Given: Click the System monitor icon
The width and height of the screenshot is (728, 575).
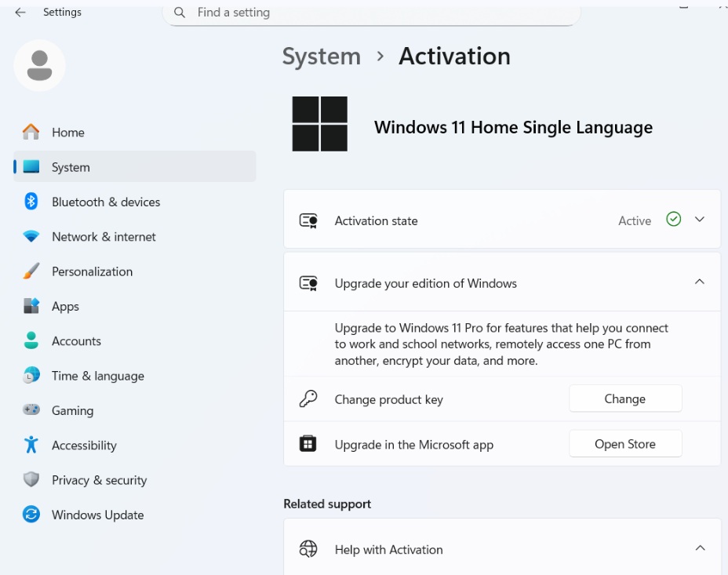Looking at the screenshot, I should 31,166.
